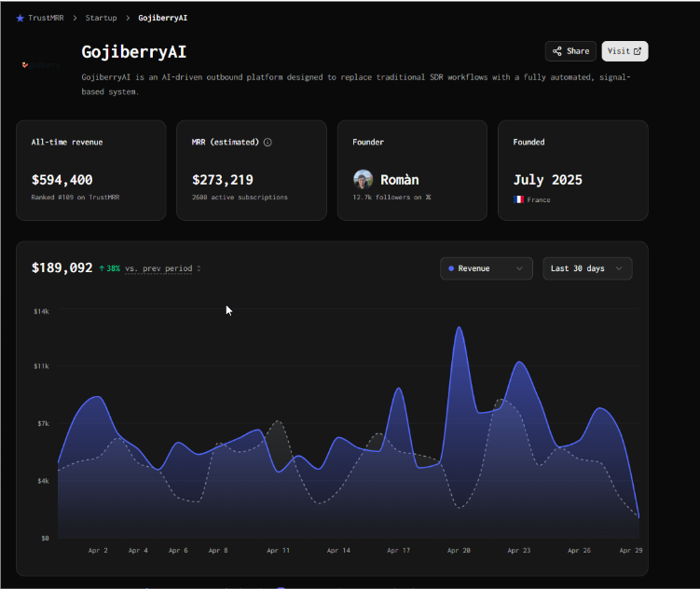Click the $7k y-axis label
The width and height of the screenshot is (700, 589).
pyautogui.click(x=43, y=423)
